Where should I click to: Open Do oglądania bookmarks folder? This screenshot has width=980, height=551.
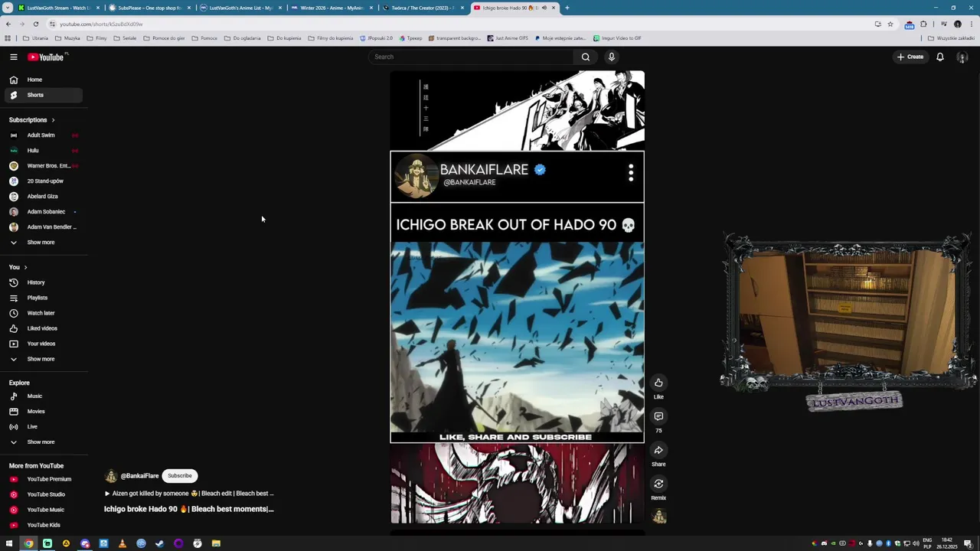click(x=243, y=38)
